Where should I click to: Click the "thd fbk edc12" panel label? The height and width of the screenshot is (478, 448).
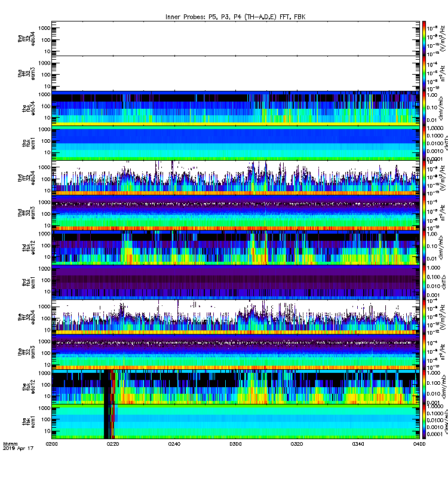(29, 247)
